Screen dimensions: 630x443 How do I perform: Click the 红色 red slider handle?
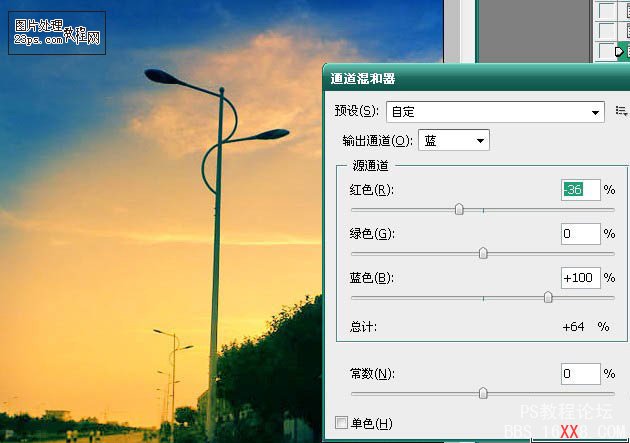coord(459,209)
